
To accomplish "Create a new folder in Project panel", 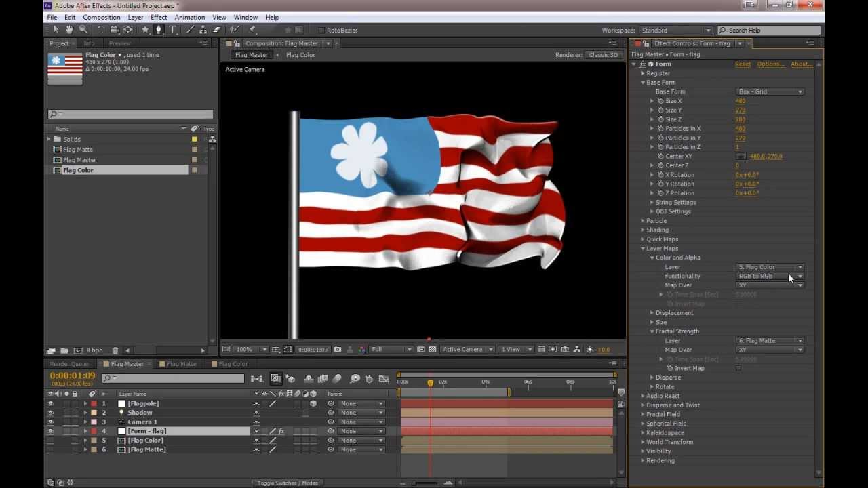I will pos(64,350).
